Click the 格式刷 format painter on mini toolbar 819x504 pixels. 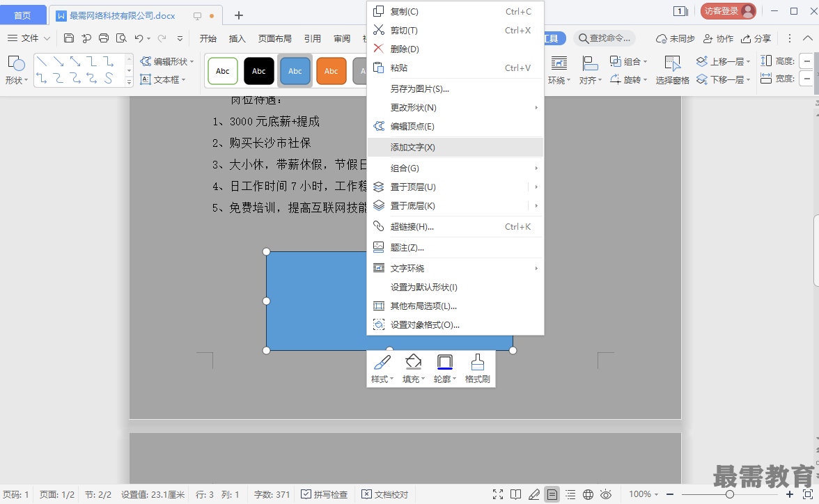478,369
